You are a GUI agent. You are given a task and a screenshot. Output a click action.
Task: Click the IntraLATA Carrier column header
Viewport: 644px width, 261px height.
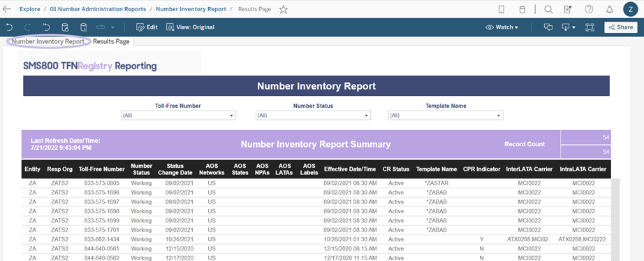pyautogui.click(x=583, y=169)
